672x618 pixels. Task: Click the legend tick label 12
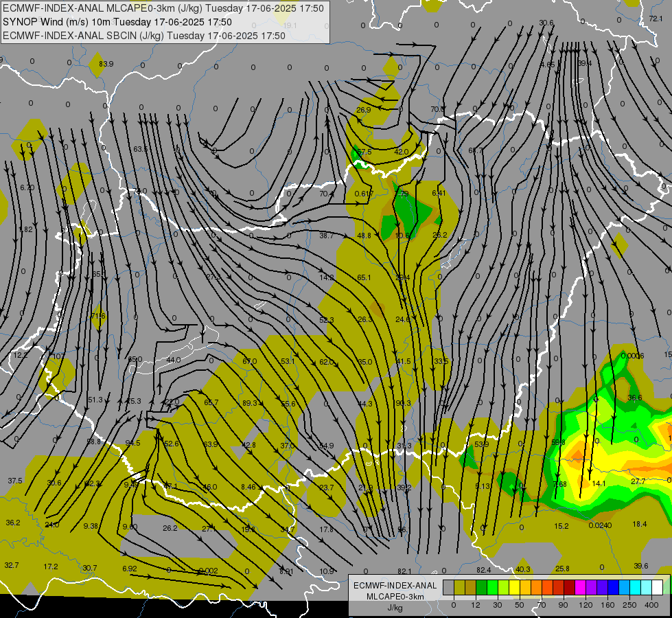tap(475, 605)
